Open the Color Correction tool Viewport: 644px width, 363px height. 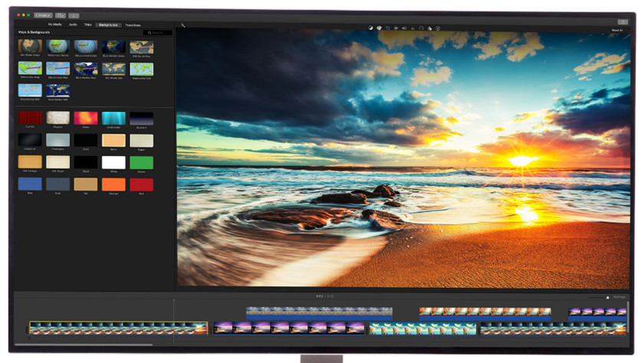(379, 28)
